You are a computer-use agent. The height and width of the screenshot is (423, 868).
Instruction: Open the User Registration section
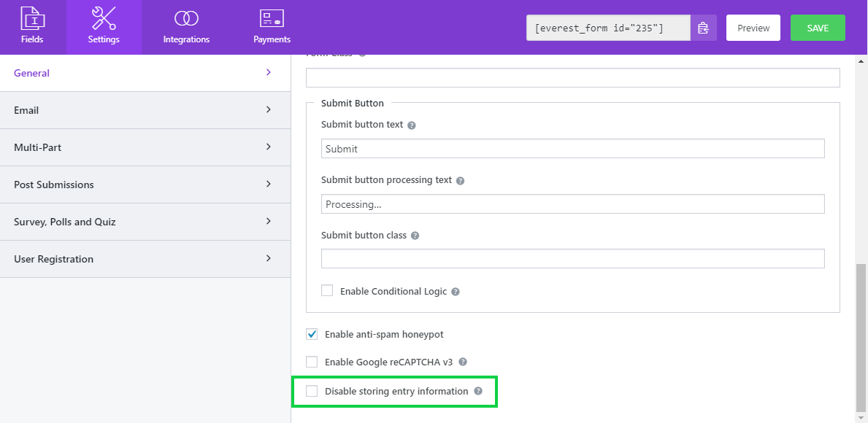point(54,259)
